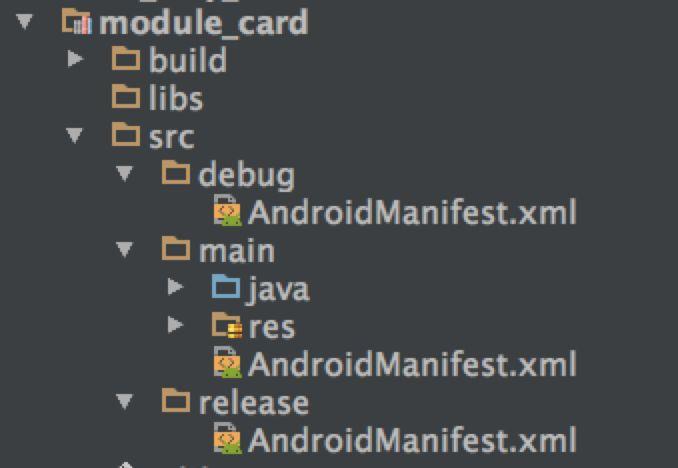Image resolution: width=678 pixels, height=468 pixels.
Task: Select the release folder label
Action: [254, 402]
